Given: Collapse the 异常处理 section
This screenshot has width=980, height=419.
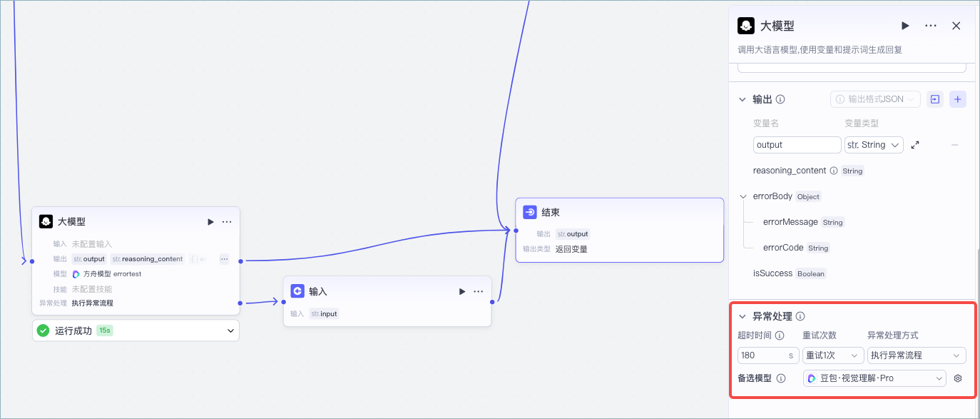Looking at the screenshot, I should (742, 316).
